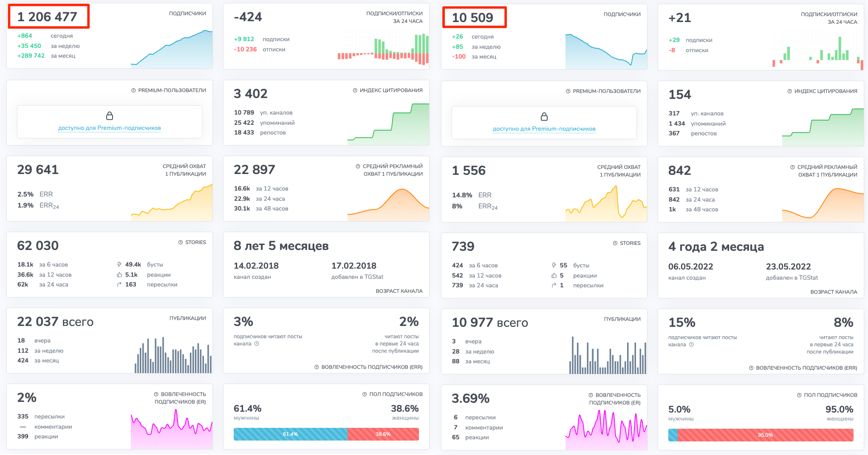Click the channel creation date 06.05.2022
The image size is (868, 455).
pos(691,267)
